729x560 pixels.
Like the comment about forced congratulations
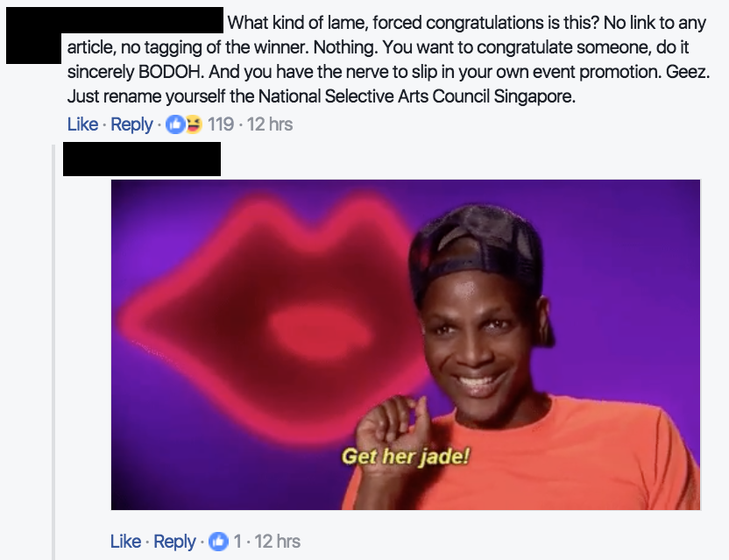point(82,124)
